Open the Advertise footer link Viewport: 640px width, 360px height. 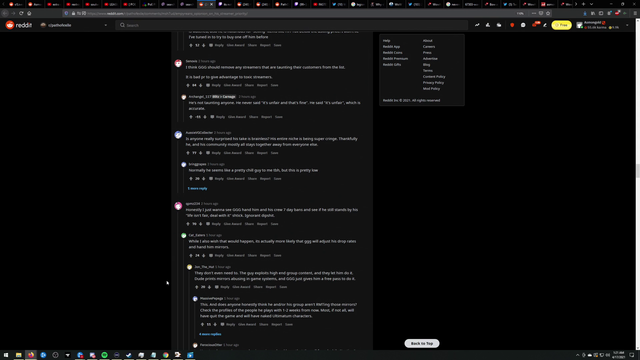(430, 58)
